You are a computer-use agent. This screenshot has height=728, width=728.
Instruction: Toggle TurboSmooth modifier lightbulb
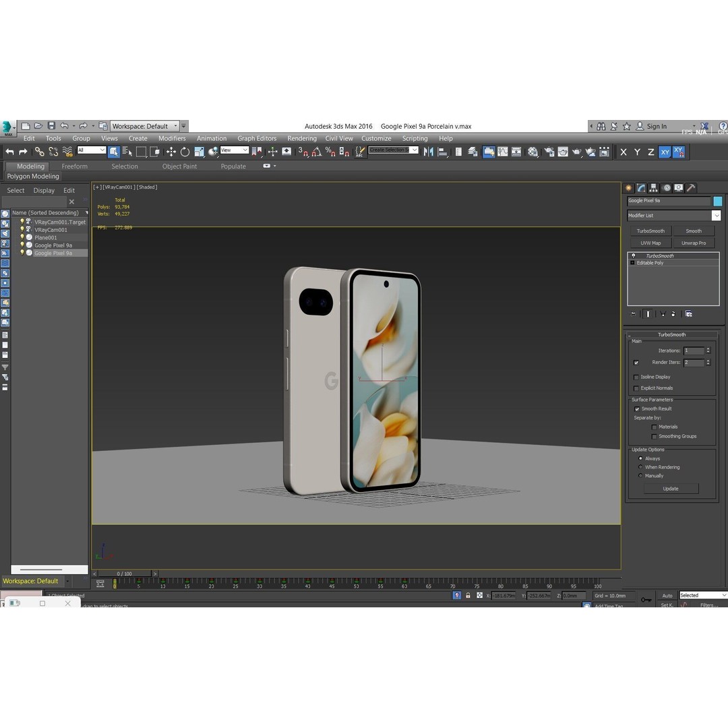[633, 256]
